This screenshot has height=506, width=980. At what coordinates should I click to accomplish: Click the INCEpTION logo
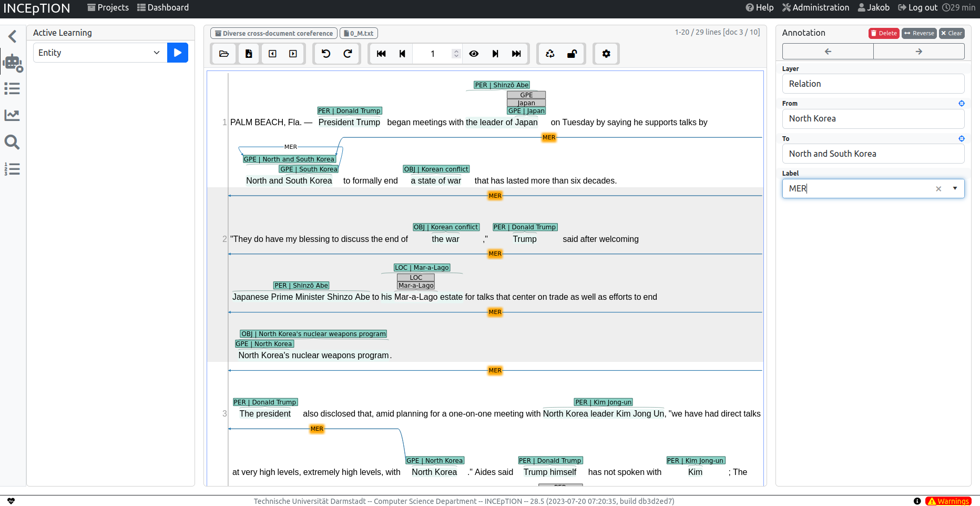(37, 8)
